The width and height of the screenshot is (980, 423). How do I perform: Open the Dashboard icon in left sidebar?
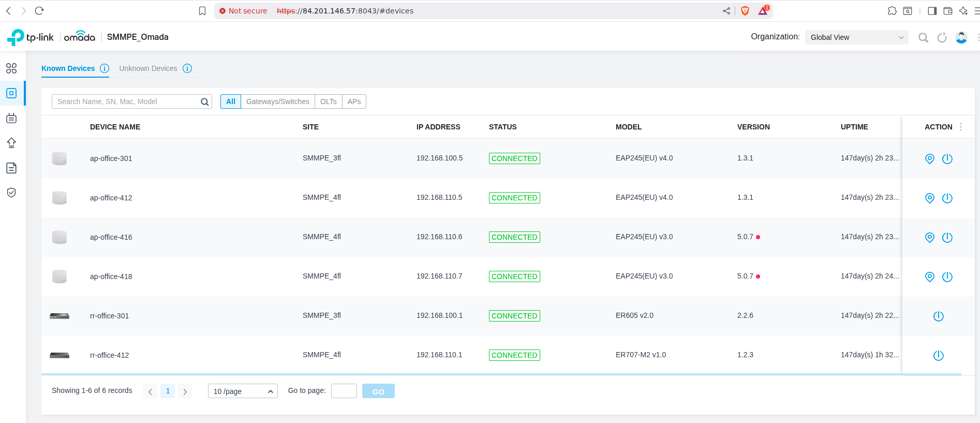click(x=11, y=68)
